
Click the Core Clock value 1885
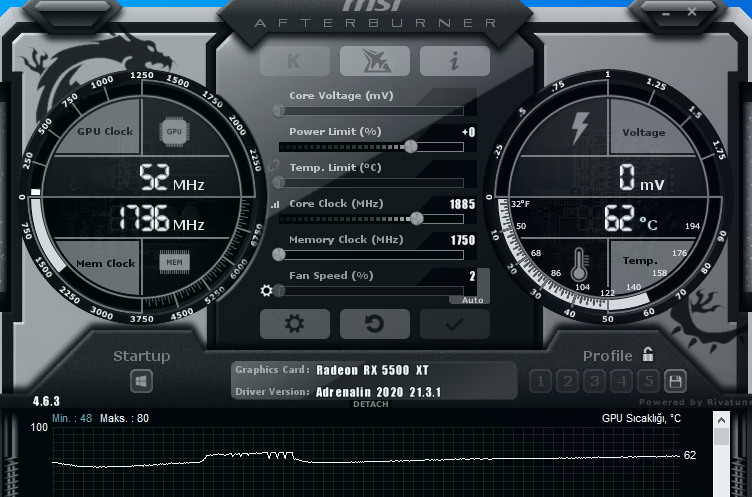[x=462, y=204]
